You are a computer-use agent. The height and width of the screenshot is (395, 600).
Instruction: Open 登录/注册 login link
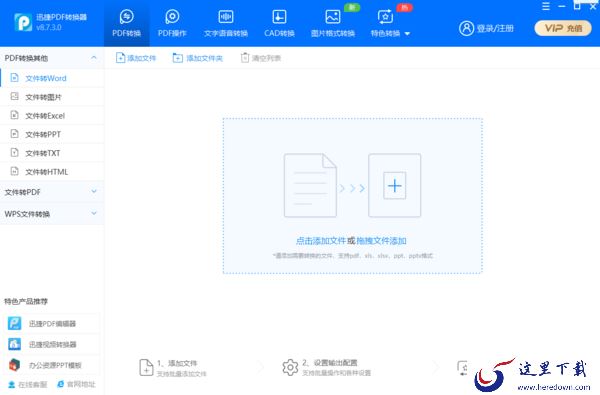click(495, 28)
